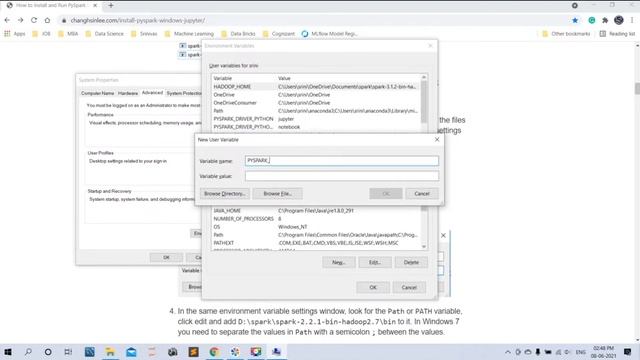The width and height of the screenshot is (640, 360).
Task: Open the Apps shortcut in bookmarks bar
Action: (15, 34)
